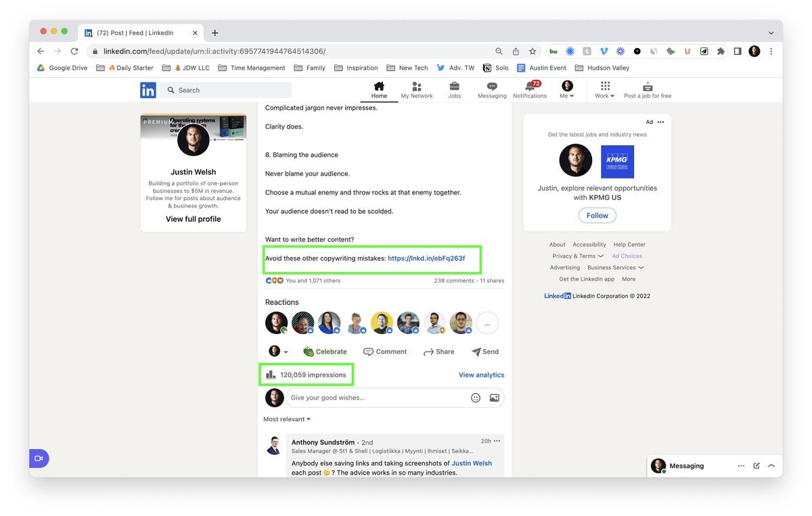This screenshot has height=516, width=812.
Task: Click the tab search chevron
Action: pyautogui.click(x=771, y=32)
